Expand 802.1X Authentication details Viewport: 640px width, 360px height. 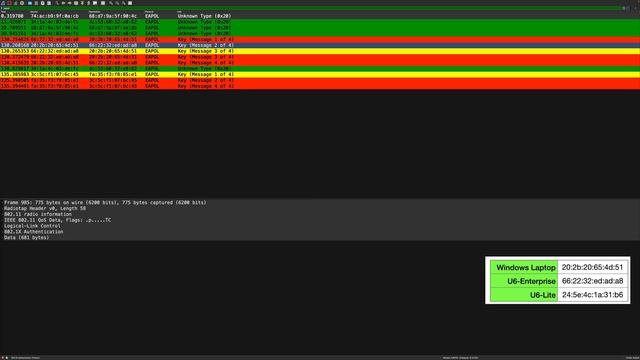[320, 232]
